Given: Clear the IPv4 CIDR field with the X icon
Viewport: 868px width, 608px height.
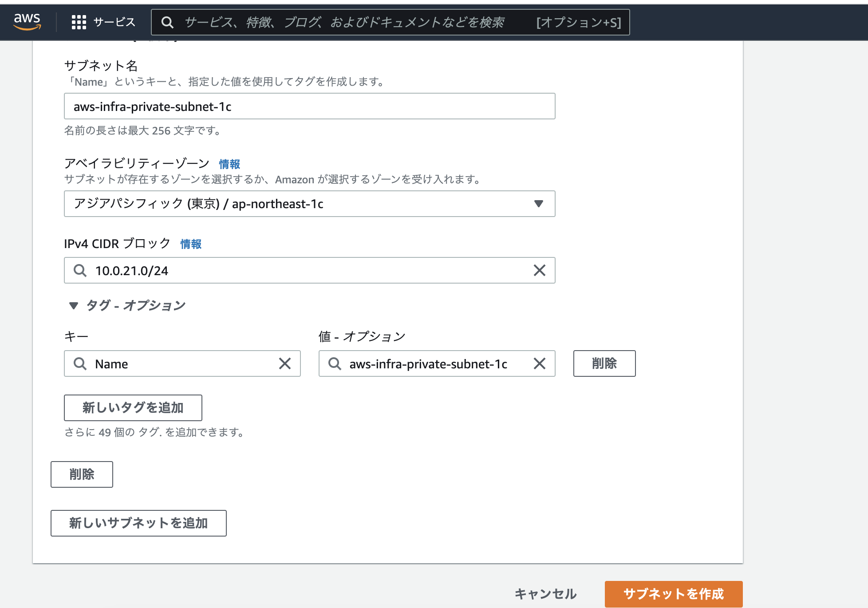Looking at the screenshot, I should (x=540, y=270).
